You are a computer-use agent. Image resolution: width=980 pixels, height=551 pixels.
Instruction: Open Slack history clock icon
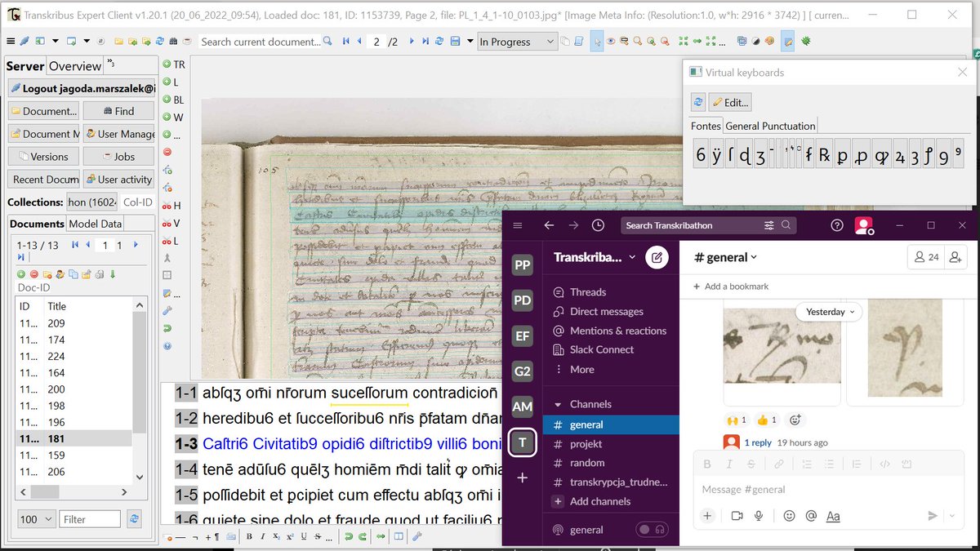click(x=599, y=225)
